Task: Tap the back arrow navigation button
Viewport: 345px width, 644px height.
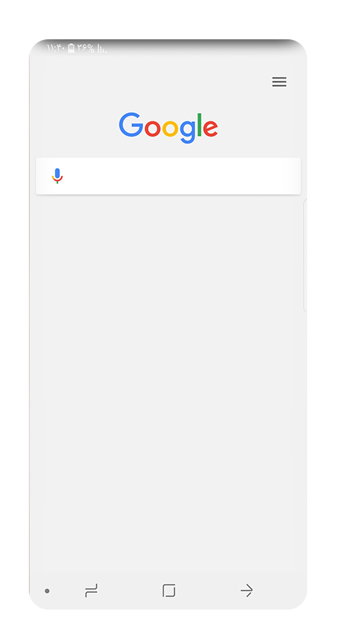Action: (x=247, y=591)
